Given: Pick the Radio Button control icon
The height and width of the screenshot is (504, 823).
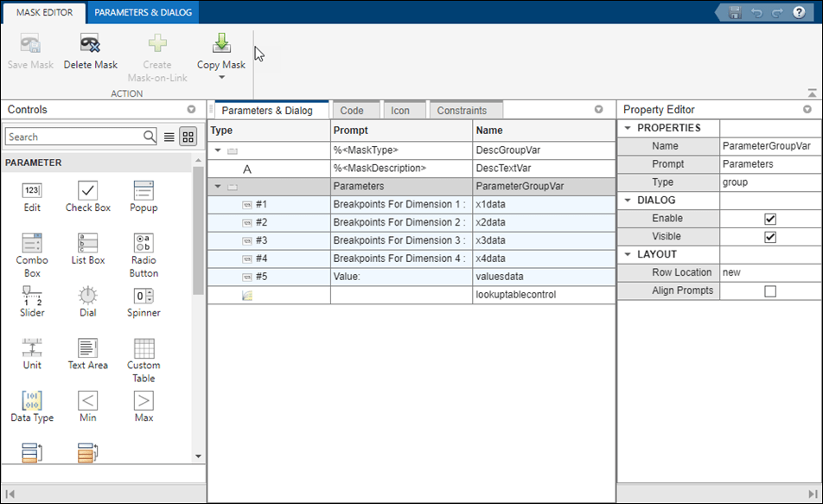Looking at the screenshot, I should pyautogui.click(x=144, y=243).
